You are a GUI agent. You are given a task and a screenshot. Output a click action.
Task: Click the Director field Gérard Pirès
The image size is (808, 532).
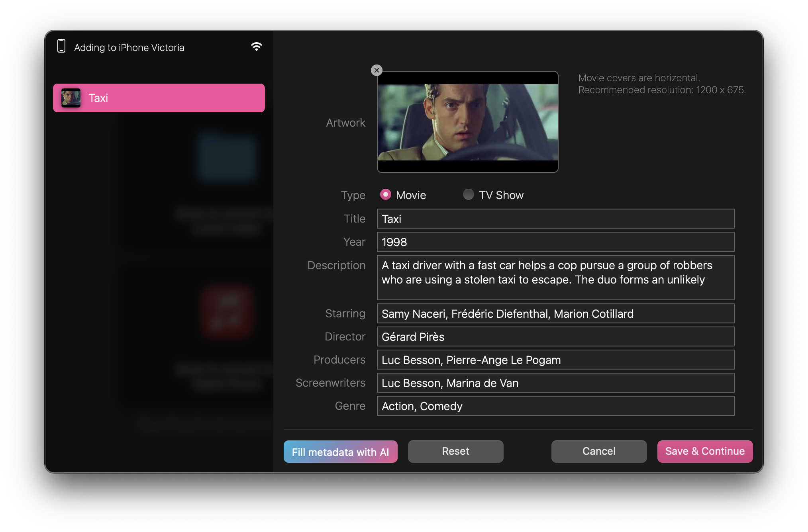(x=555, y=336)
